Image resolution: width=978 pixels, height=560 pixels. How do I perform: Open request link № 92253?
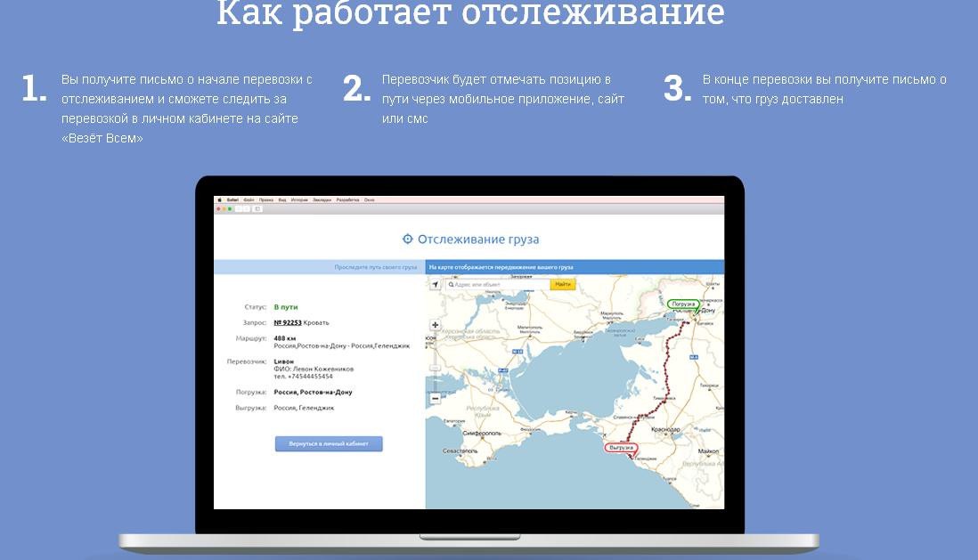(x=287, y=322)
